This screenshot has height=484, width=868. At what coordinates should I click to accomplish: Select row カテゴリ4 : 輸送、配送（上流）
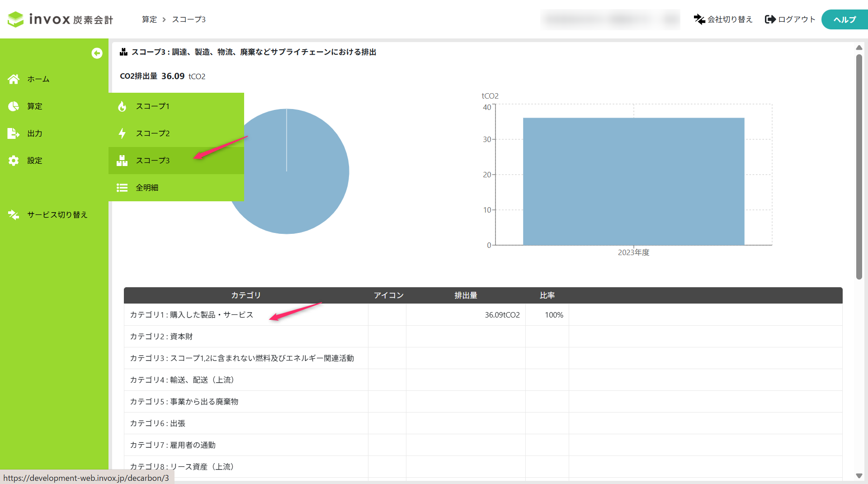483,380
